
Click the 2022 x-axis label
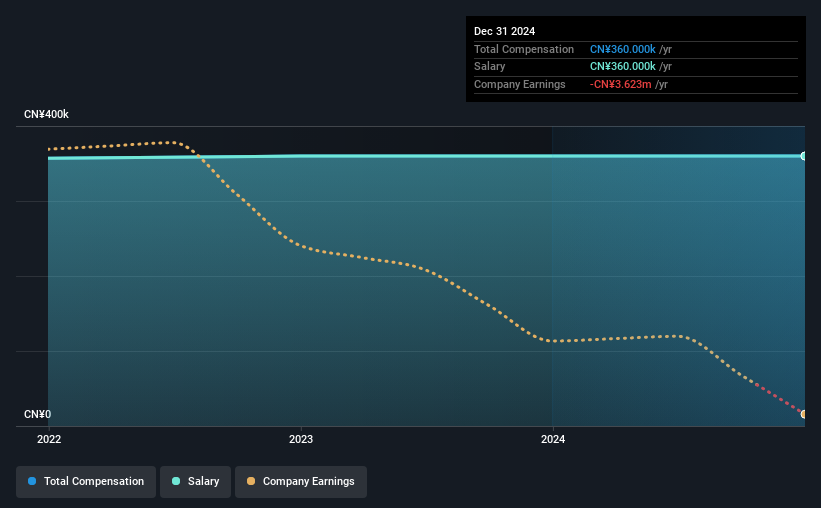click(49, 439)
